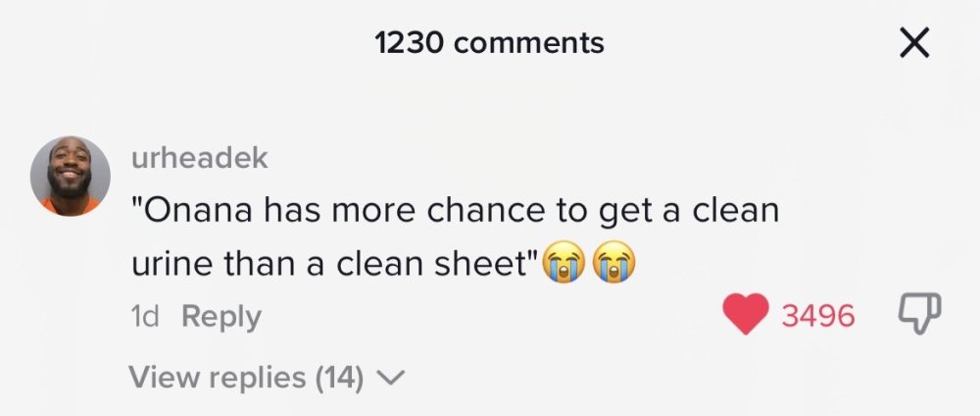Click the word "comments" in the header
Screen dimensions: 980x416
(x=529, y=44)
